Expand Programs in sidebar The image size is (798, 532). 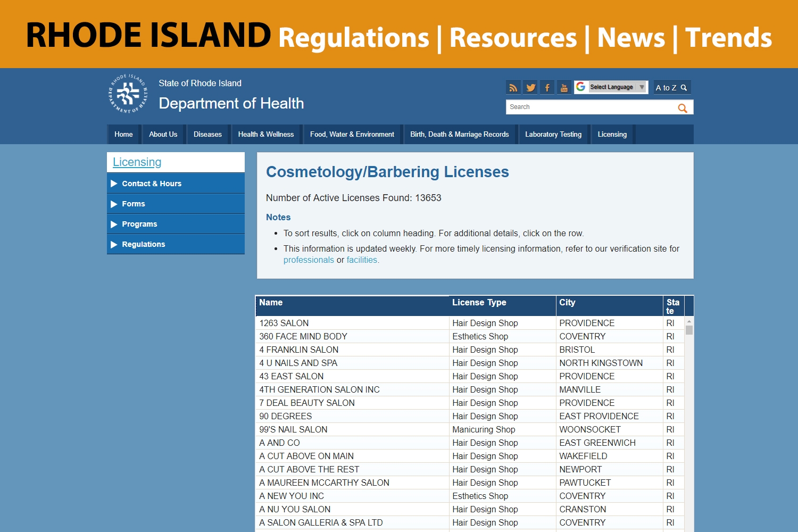pyautogui.click(x=176, y=224)
